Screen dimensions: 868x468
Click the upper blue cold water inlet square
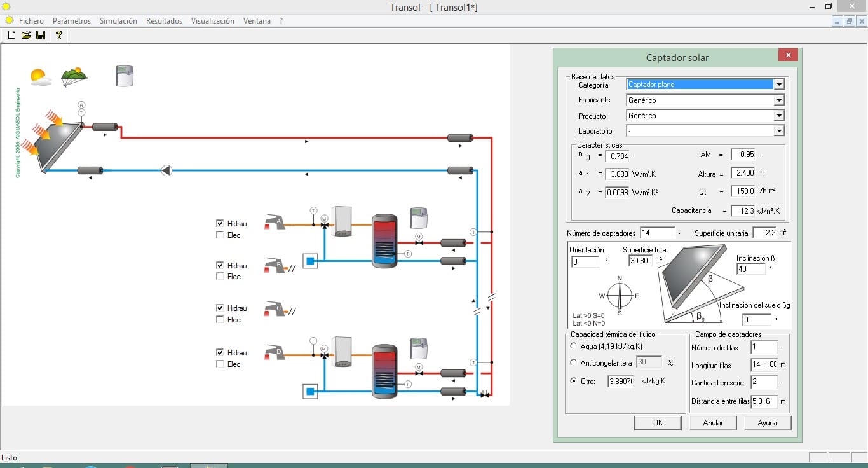pyautogui.click(x=310, y=261)
